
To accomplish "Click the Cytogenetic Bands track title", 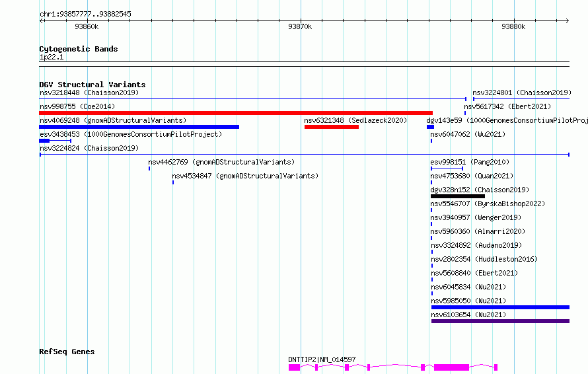I will [x=79, y=49].
